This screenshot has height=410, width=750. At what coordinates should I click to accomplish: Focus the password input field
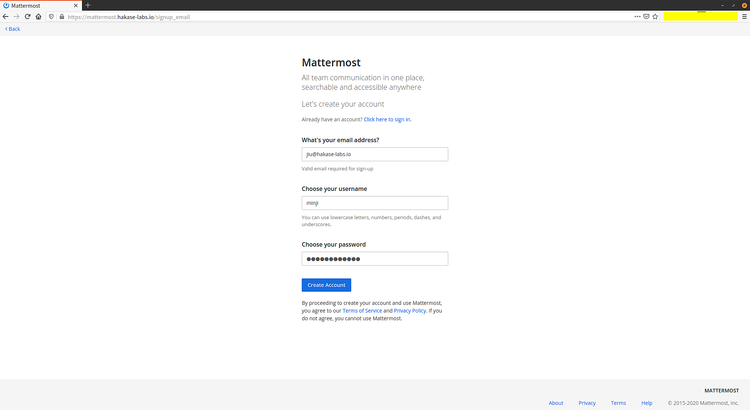[375, 259]
